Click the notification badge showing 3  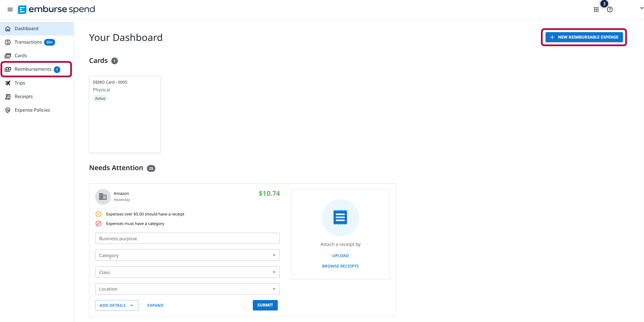tap(604, 4)
